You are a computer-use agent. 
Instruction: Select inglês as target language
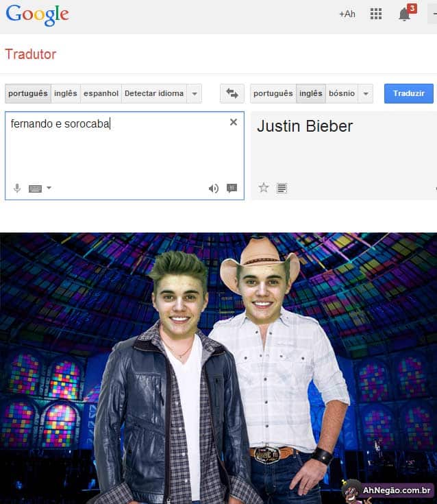(x=310, y=93)
